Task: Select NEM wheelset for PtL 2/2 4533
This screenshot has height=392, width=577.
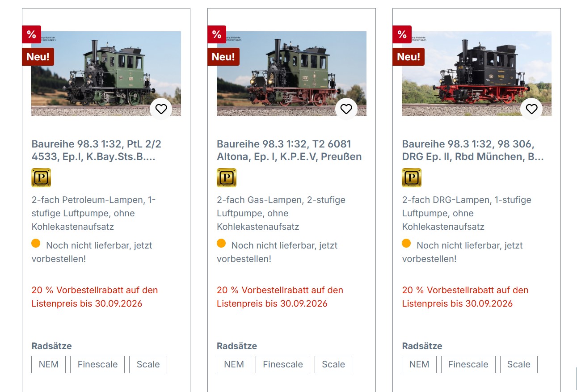Action: tap(48, 364)
